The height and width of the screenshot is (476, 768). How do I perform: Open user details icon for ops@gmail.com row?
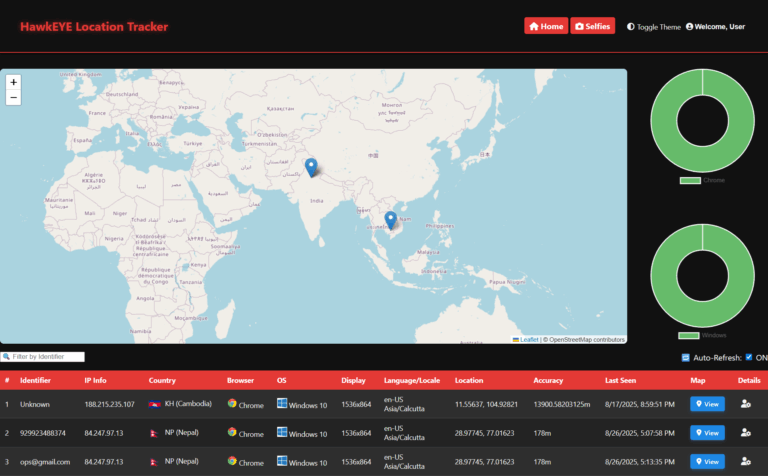(745, 461)
